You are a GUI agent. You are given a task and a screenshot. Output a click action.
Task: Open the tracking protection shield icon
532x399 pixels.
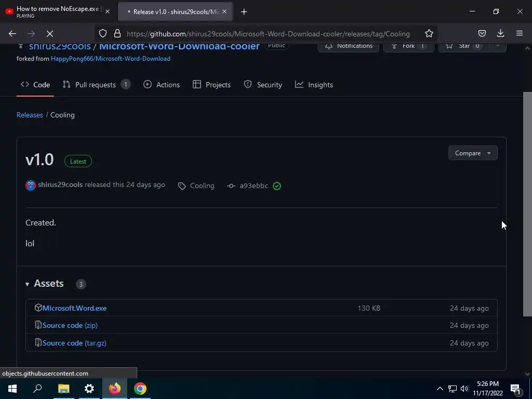click(x=103, y=34)
